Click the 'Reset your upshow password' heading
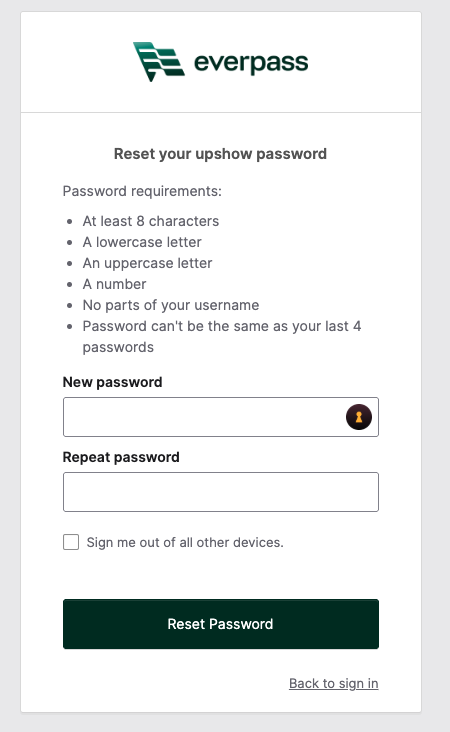This screenshot has width=450, height=732. tap(220, 154)
